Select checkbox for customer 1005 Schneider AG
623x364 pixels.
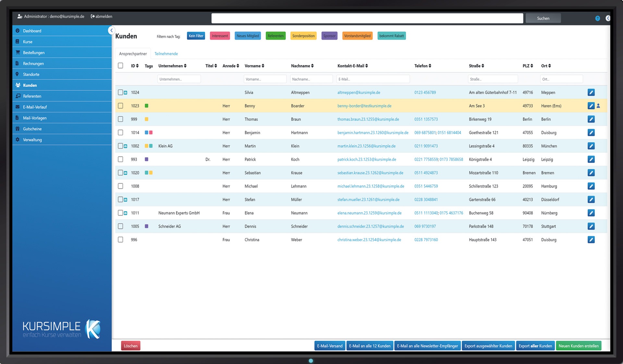(120, 226)
